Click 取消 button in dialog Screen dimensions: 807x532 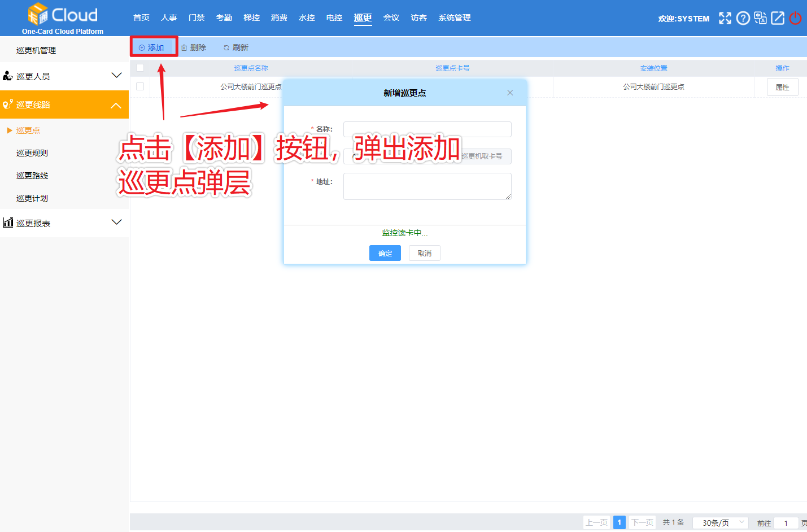pos(425,253)
